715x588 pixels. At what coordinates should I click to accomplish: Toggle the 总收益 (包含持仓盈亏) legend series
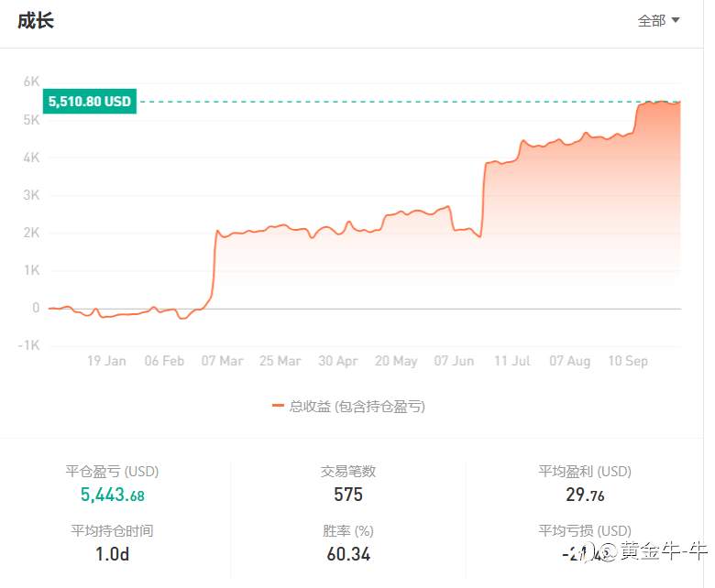pyautogui.click(x=357, y=407)
